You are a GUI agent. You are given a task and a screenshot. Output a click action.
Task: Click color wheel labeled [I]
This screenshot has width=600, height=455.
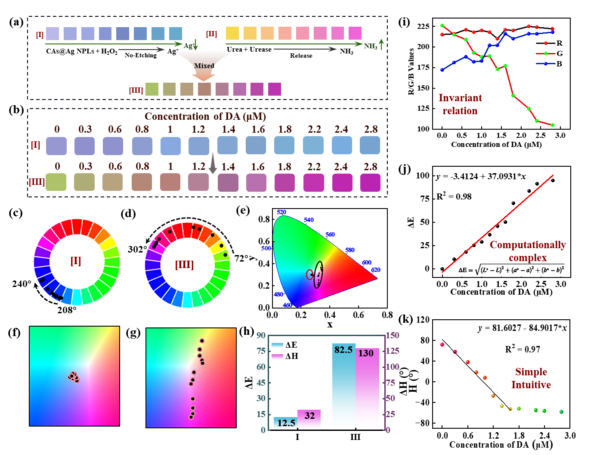[x=75, y=261]
